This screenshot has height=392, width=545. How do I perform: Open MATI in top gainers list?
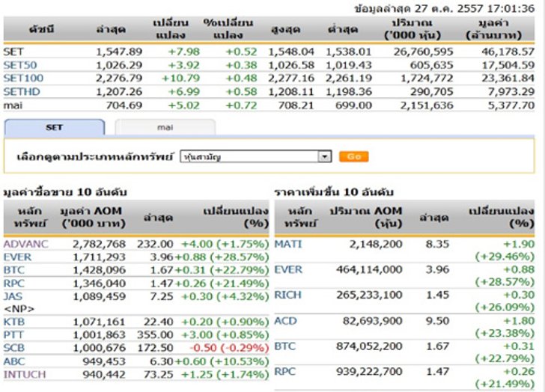coord(288,244)
